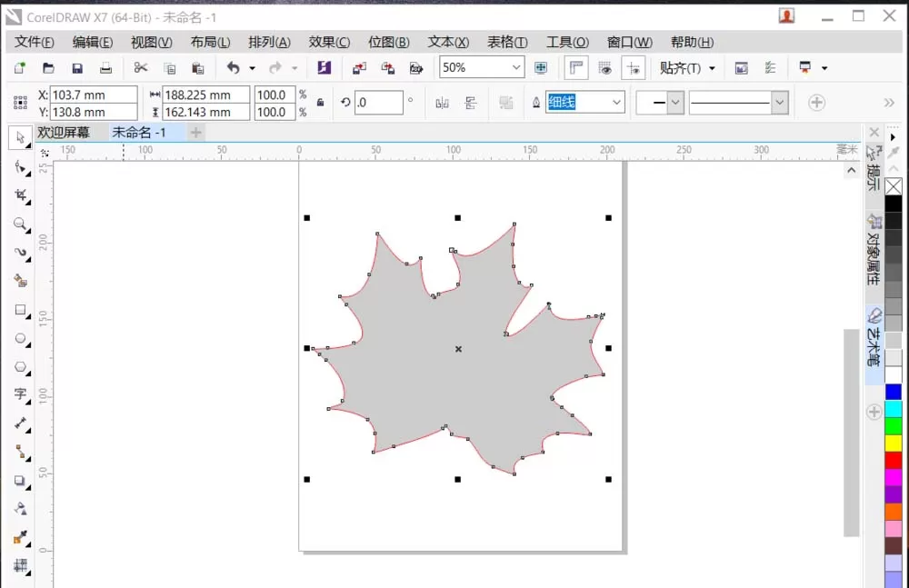This screenshot has width=909, height=588.
Task: Click the Undo arrow icon
Action: (x=233, y=68)
